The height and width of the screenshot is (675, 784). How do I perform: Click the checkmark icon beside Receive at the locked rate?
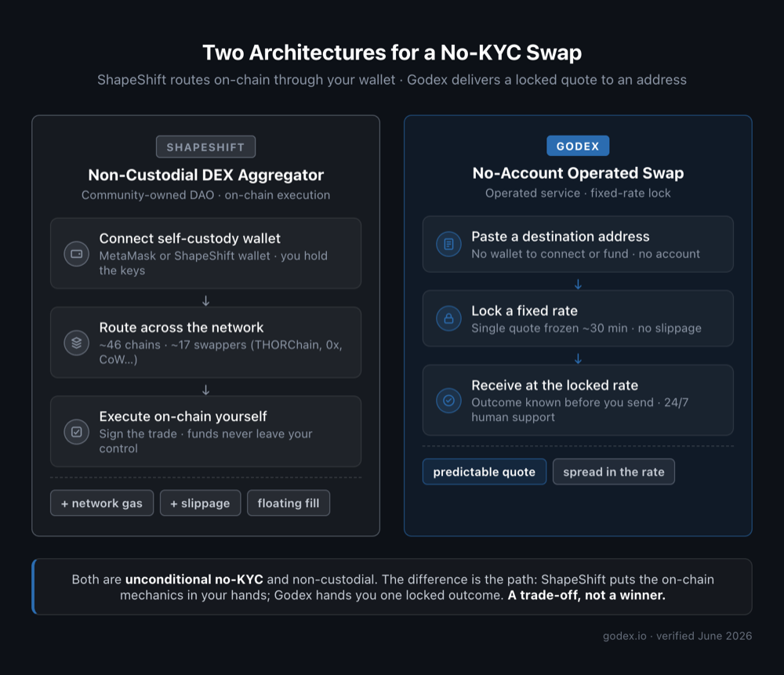pos(448,401)
